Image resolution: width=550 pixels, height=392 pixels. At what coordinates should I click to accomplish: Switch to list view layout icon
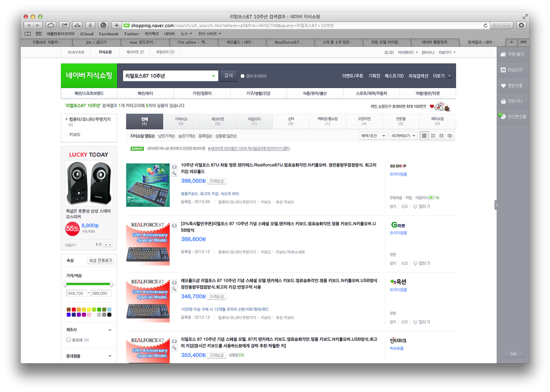point(424,136)
